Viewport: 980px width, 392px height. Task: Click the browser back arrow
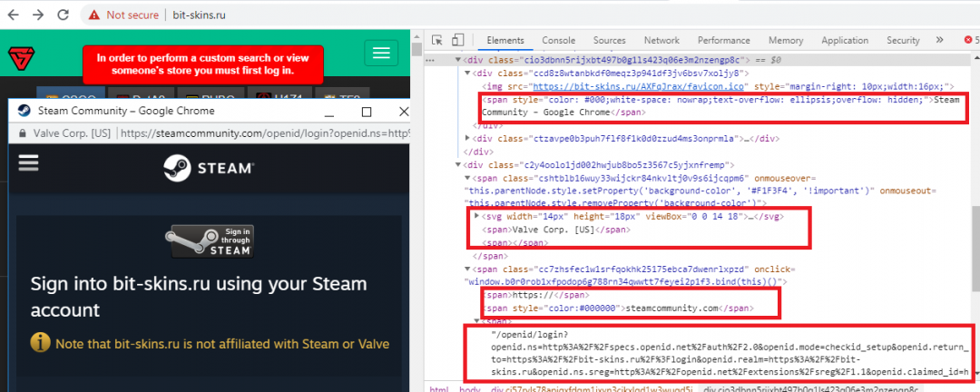pos(13,15)
